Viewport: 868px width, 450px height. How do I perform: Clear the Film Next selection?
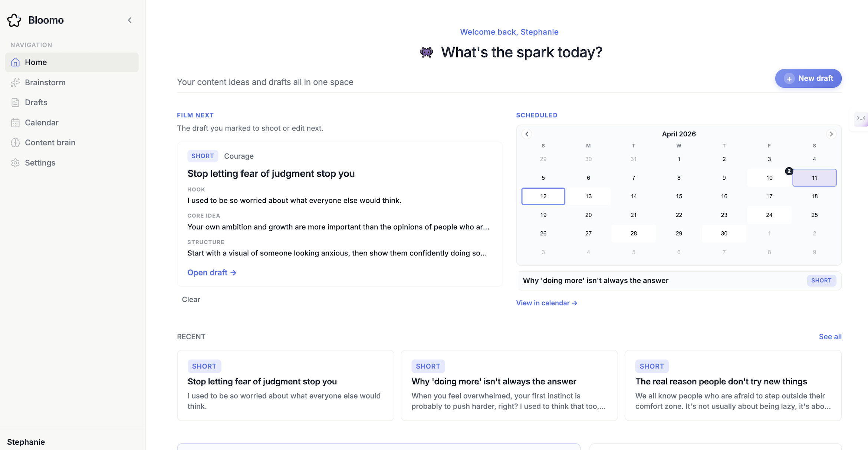[x=191, y=299]
